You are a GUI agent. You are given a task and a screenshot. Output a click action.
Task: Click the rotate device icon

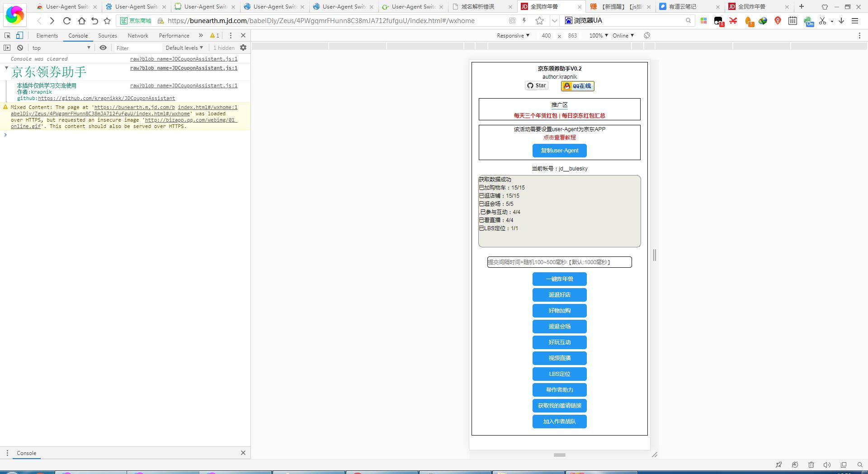pos(647,35)
